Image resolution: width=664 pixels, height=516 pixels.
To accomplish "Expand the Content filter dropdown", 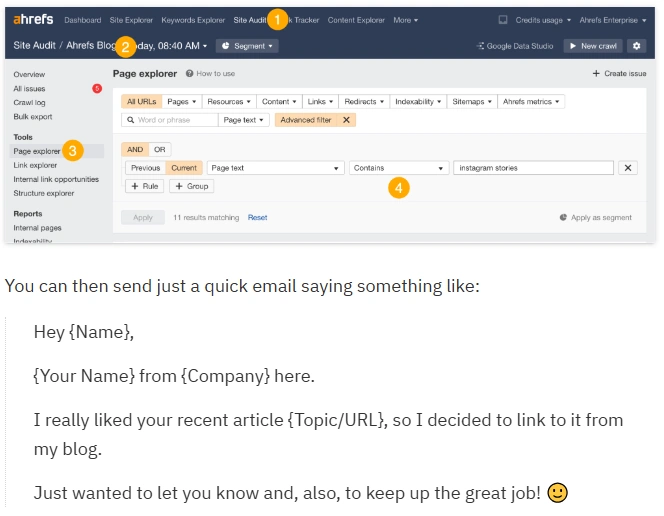I will [279, 102].
